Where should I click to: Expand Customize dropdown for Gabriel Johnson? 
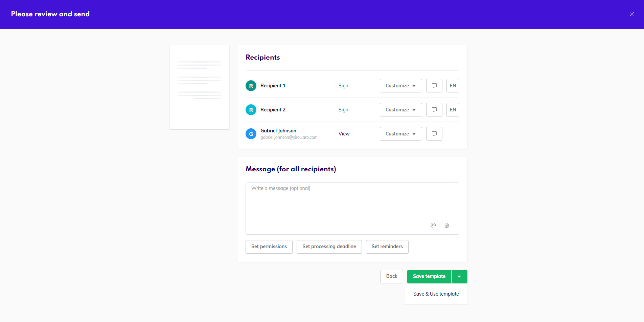tap(400, 134)
